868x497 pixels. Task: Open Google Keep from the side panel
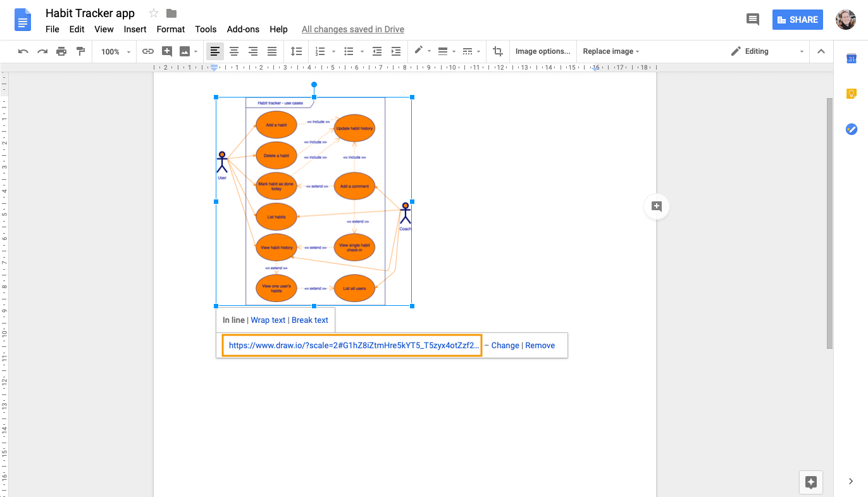point(851,93)
